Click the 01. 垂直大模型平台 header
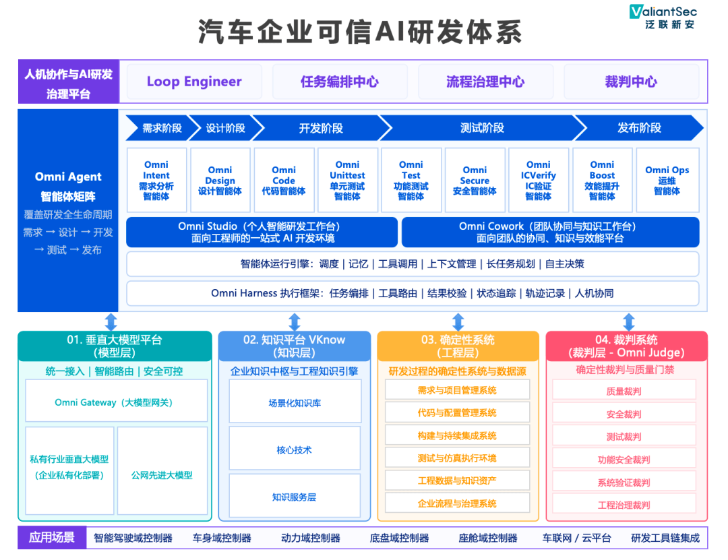The image size is (728, 560). click(x=115, y=346)
